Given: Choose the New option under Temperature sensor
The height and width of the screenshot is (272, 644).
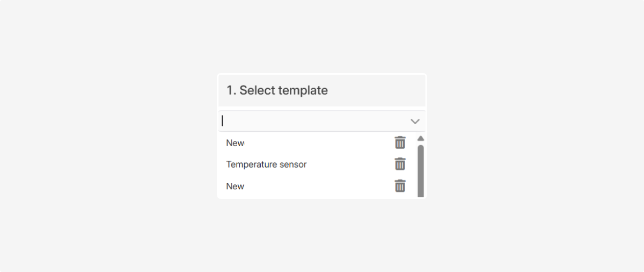Looking at the screenshot, I should click(235, 187).
